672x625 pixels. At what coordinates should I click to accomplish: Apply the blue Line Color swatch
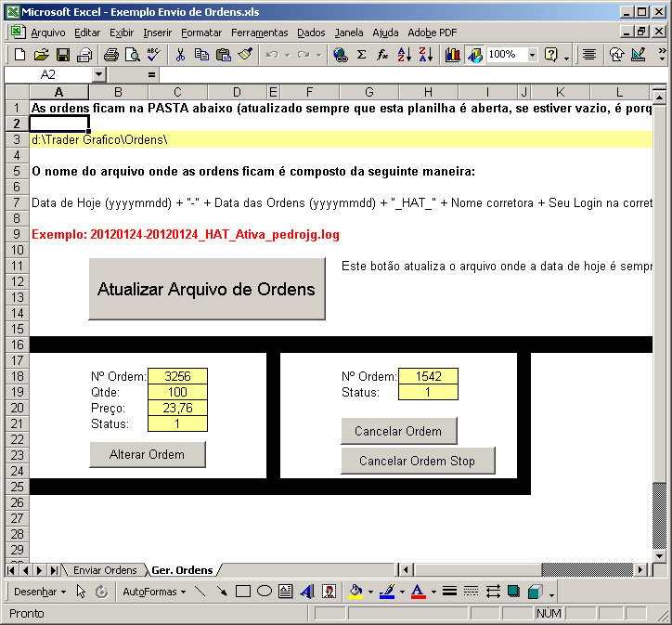(387, 592)
